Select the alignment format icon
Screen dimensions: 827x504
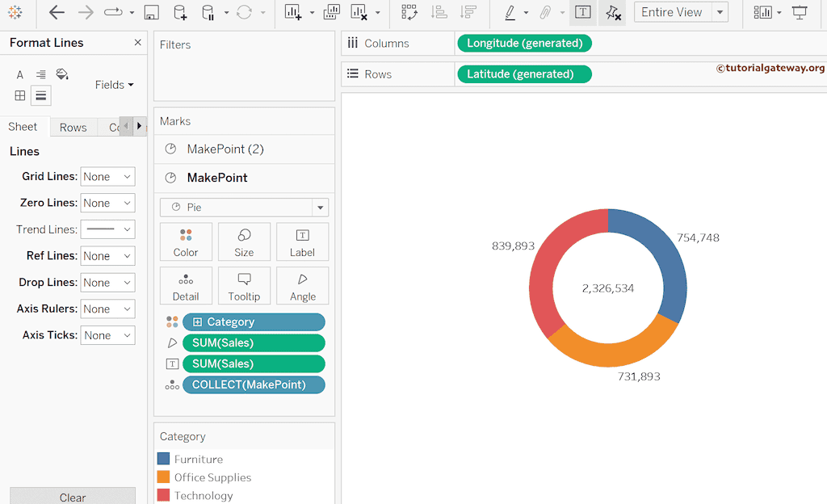[x=40, y=74]
